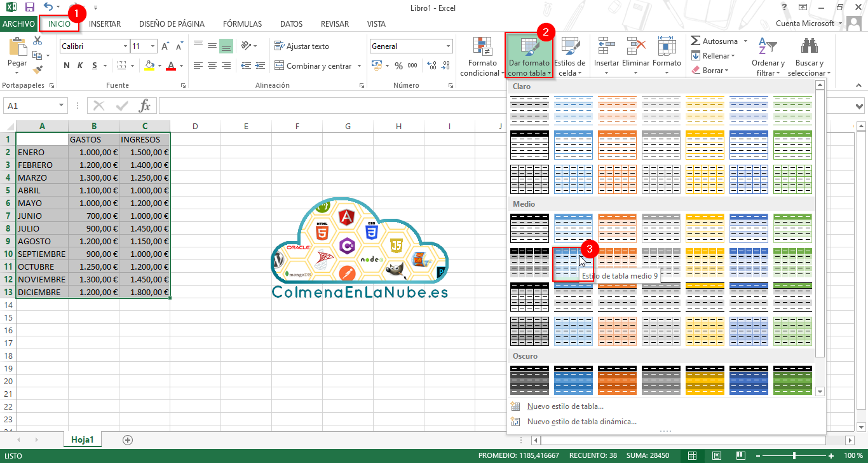
Task: Open the General number format dropdown
Action: [448, 46]
